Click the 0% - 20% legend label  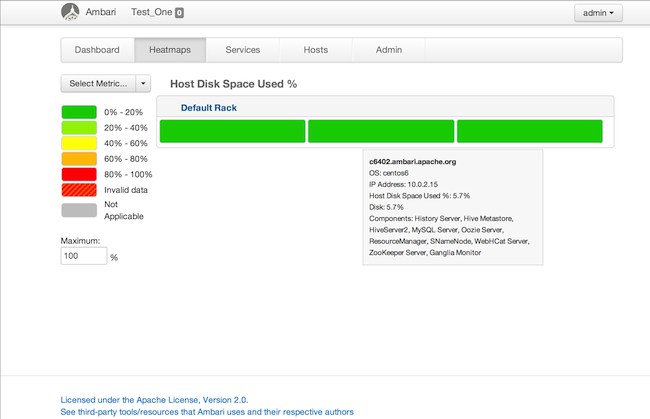[x=124, y=112]
